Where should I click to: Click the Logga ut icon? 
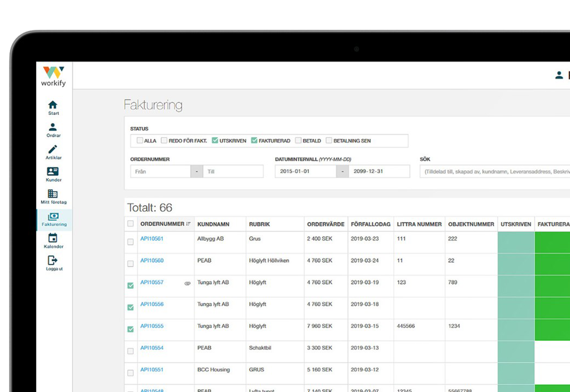click(53, 261)
